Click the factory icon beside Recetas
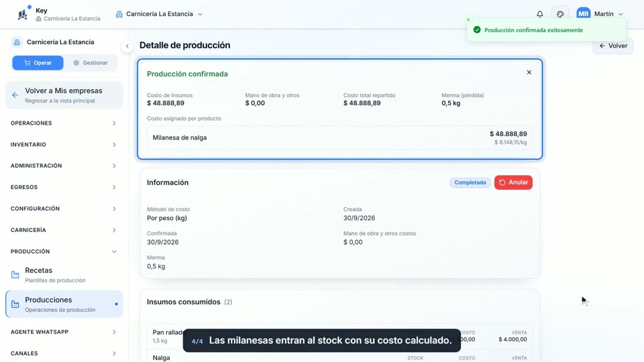The height and width of the screenshot is (362, 644). [15, 275]
